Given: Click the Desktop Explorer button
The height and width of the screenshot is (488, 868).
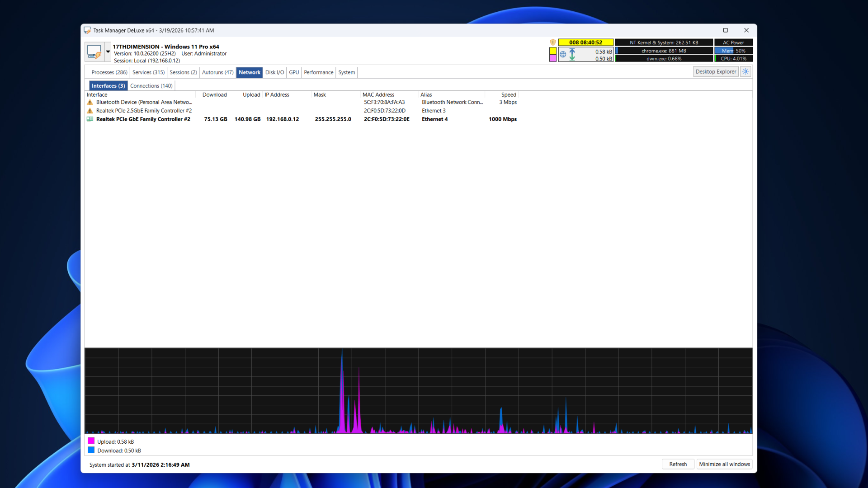Looking at the screenshot, I should tap(716, 72).
